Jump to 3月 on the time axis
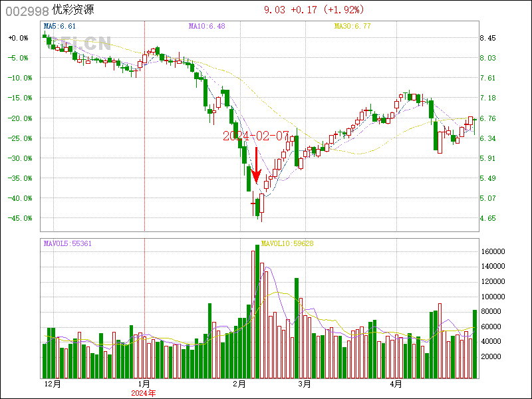This screenshot has height=399, width=532. 305,384
